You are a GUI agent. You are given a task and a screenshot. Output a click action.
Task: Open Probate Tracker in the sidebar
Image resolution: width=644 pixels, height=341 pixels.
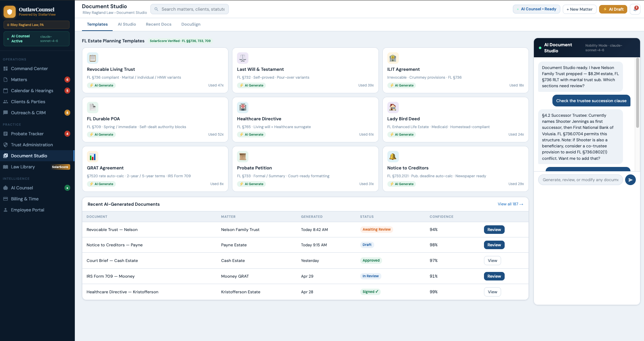[27, 134]
